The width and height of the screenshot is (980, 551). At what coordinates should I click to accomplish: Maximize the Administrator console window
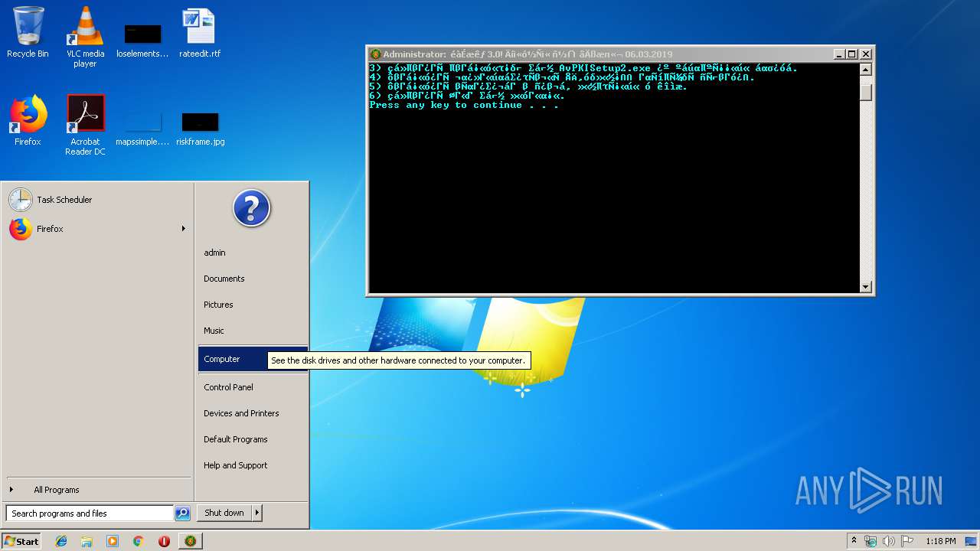852,54
